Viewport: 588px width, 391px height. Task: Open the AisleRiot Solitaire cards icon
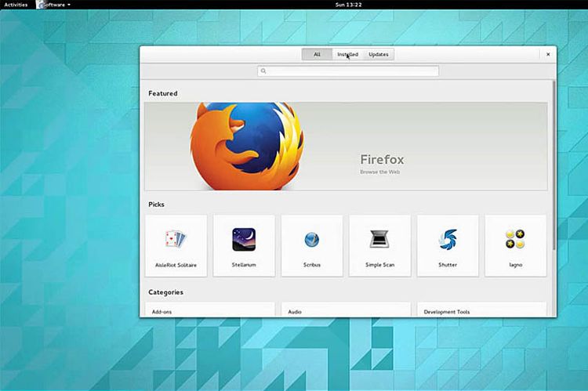(176, 239)
